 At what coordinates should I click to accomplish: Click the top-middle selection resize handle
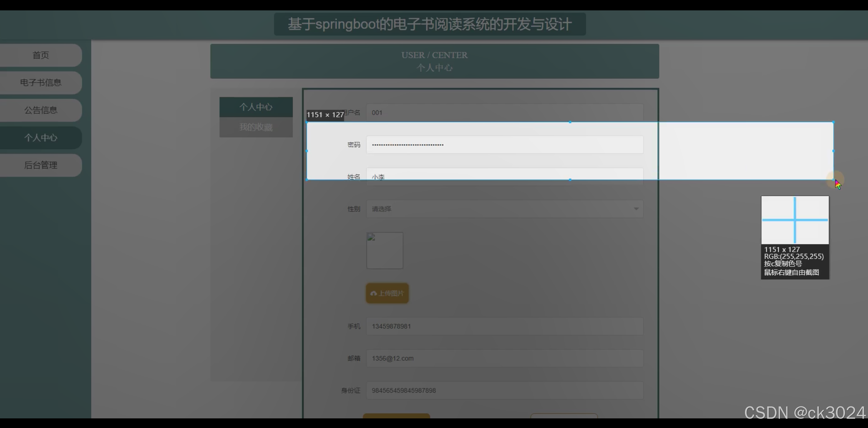570,122
